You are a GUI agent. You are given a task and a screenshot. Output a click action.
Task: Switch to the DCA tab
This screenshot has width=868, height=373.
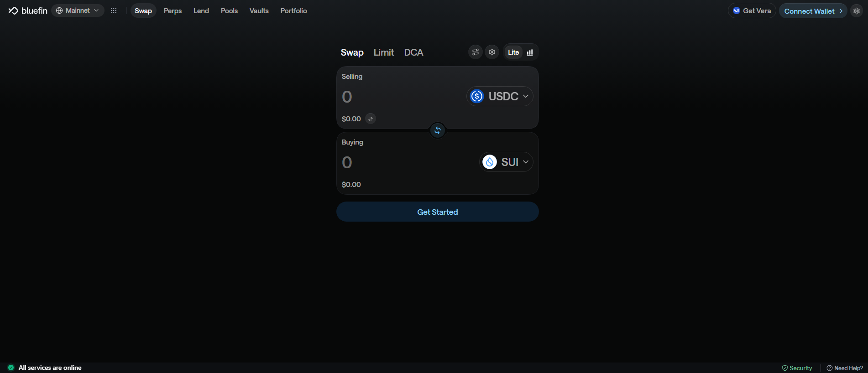[x=413, y=52]
